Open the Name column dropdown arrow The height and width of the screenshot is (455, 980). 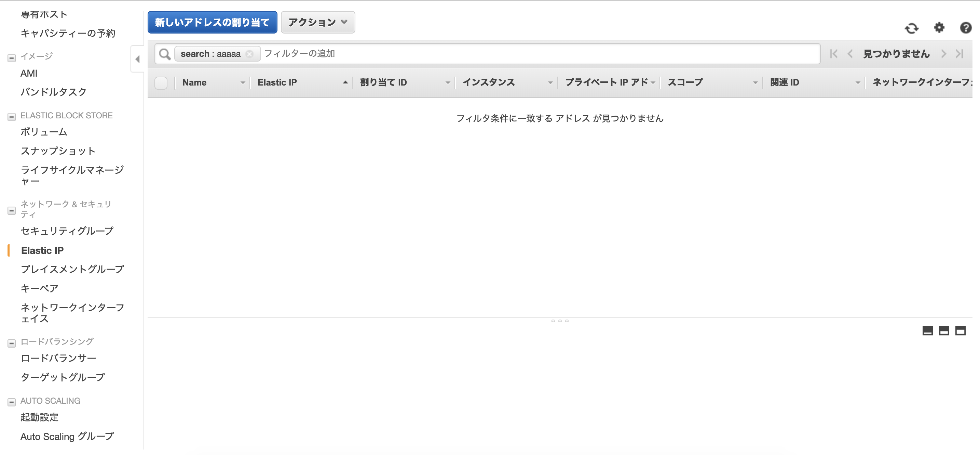coord(243,83)
